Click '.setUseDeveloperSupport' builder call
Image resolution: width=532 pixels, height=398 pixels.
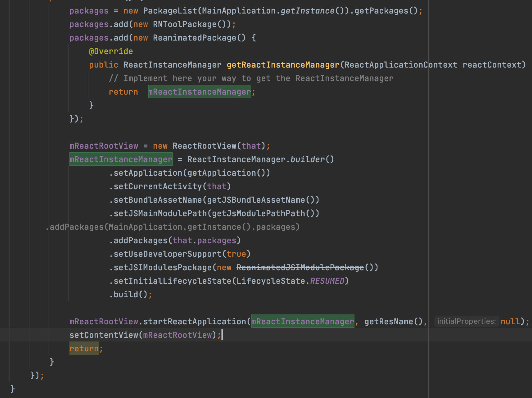coord(165,254)
